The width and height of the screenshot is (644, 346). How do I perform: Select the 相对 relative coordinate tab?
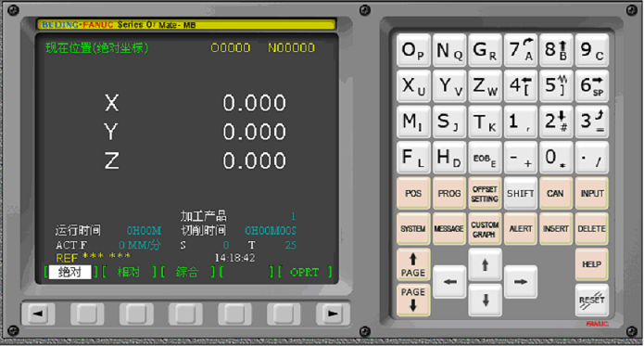coord(129,272)
